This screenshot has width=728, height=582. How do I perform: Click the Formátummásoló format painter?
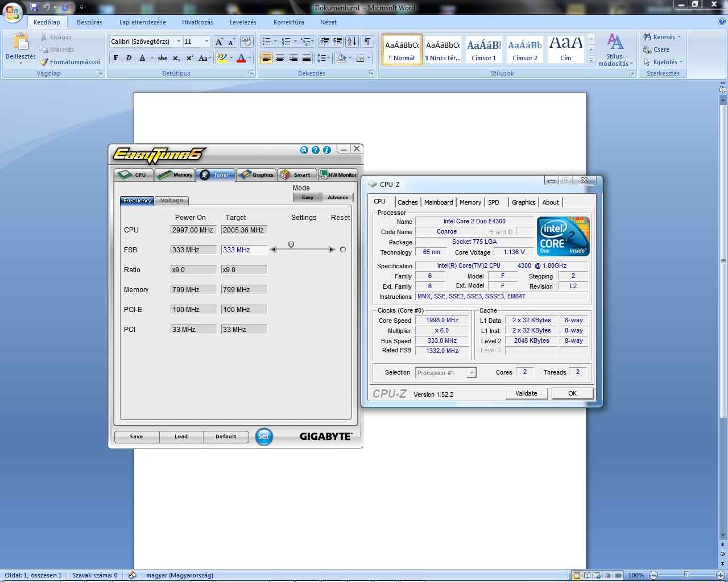[70, 62]
